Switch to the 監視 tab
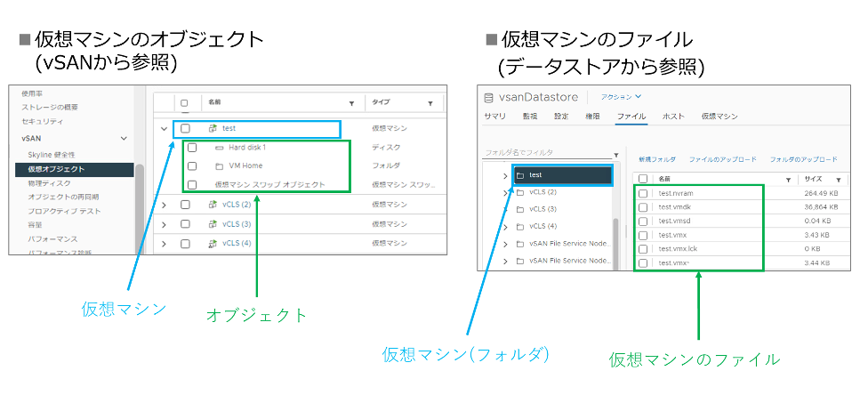Screen dimensions: 868x395 pyautogui.click(x=530, y=117)
